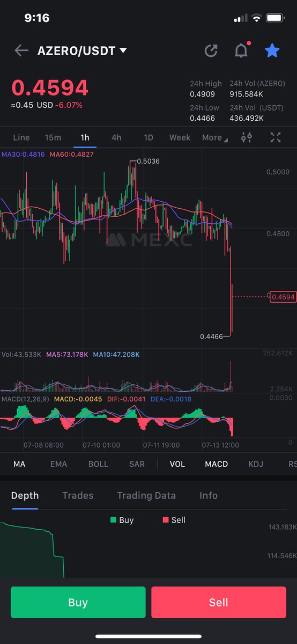Tap the red Sell legend swatch
This screenshot has width=297, height=644.
point(166,520)
